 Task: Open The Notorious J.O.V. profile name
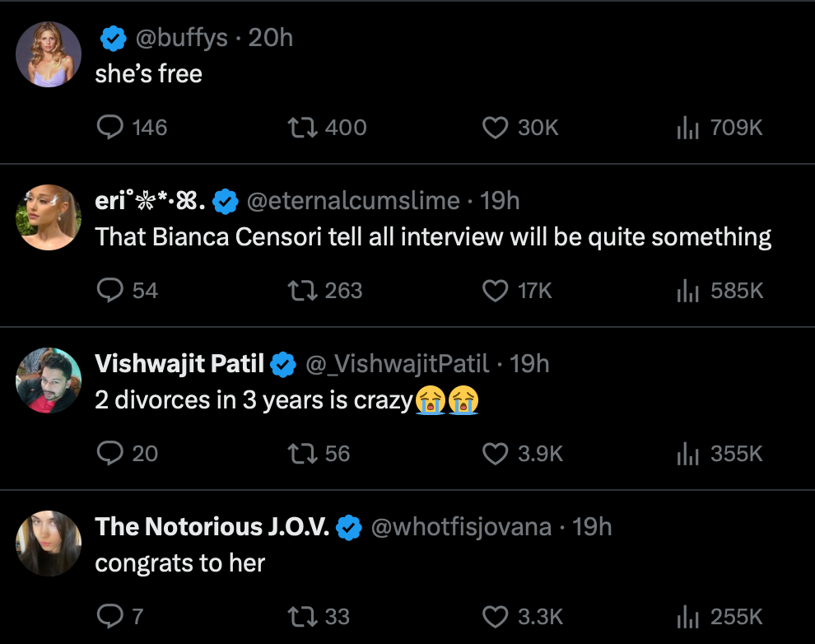tap(212, 527)
